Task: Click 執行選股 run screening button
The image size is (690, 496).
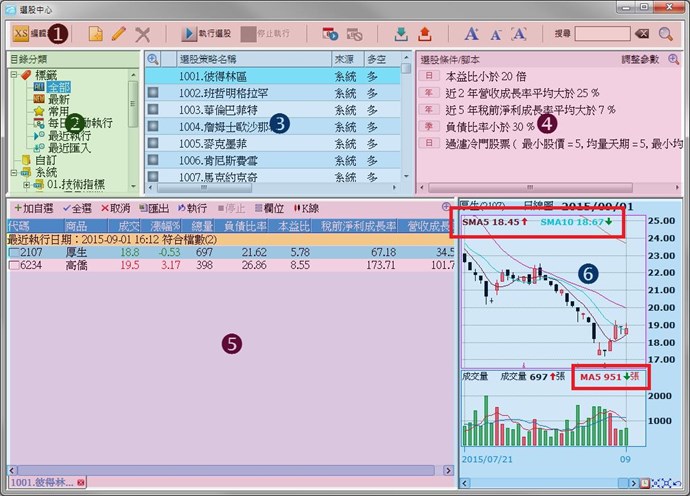Action: (206, 33)
